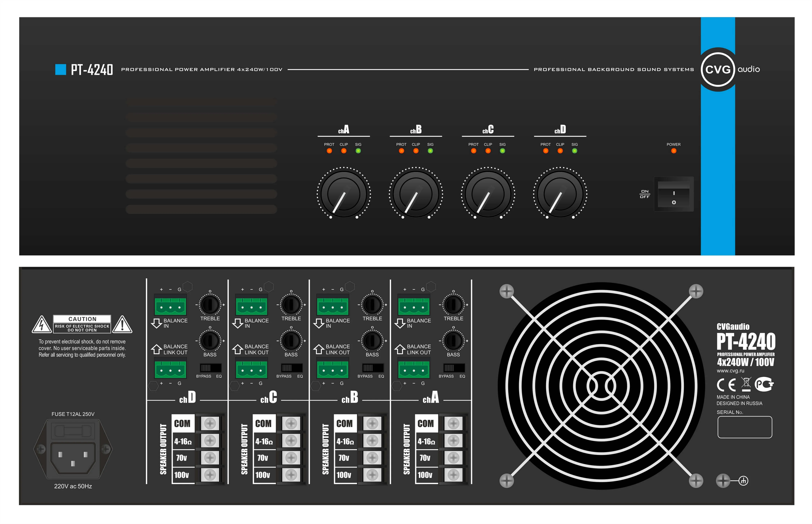Click the IEC power inlet socket
The width and height of the screenshot is (812, 524).
73,458
